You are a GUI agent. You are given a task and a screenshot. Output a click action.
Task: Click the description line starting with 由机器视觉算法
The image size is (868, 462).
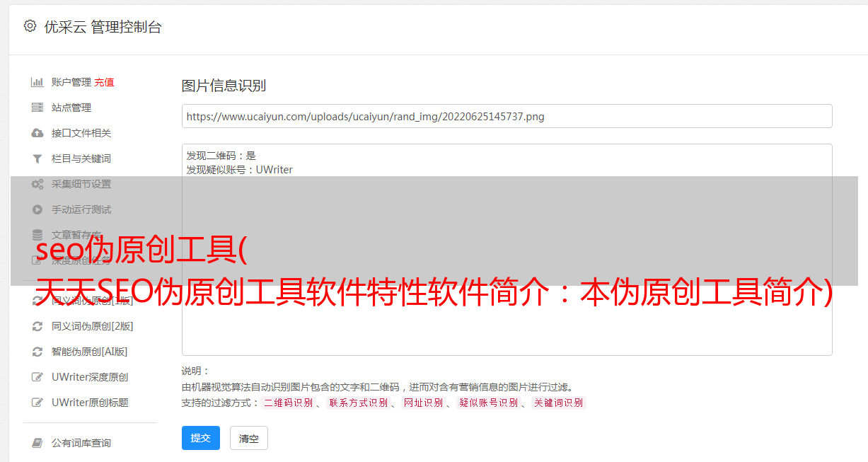(x=377, y=387)
